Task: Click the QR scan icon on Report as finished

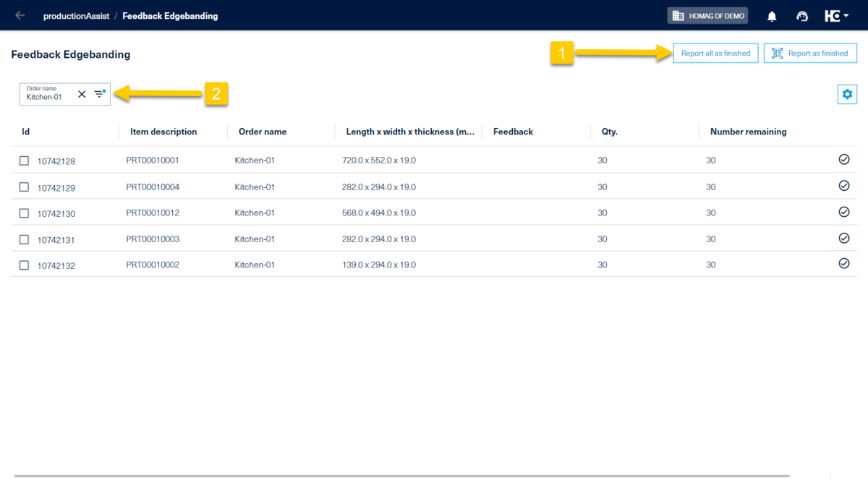Action: tap(777, 53)
